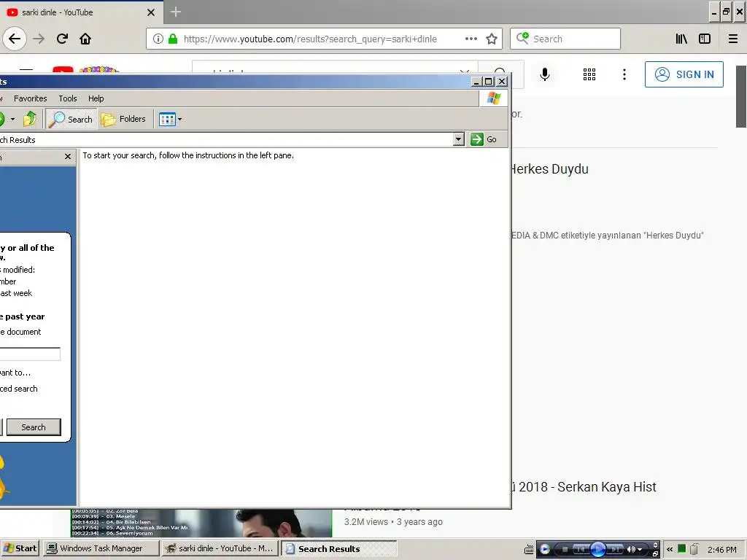Viewport: 747px width, 560px height.
Task: Open the Help menu in Search Results
Action: pyautogui.click(x=96, y=98)
